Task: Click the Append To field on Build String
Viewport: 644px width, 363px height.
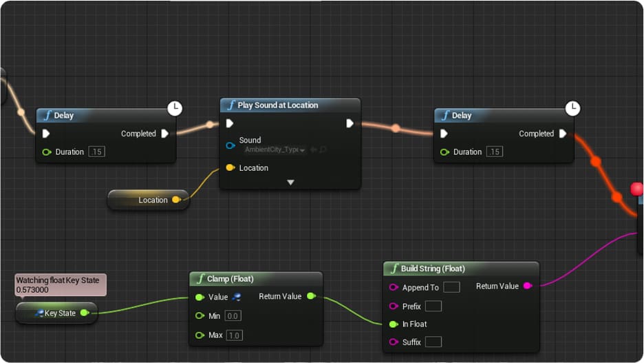Action: tap(451, 287)
